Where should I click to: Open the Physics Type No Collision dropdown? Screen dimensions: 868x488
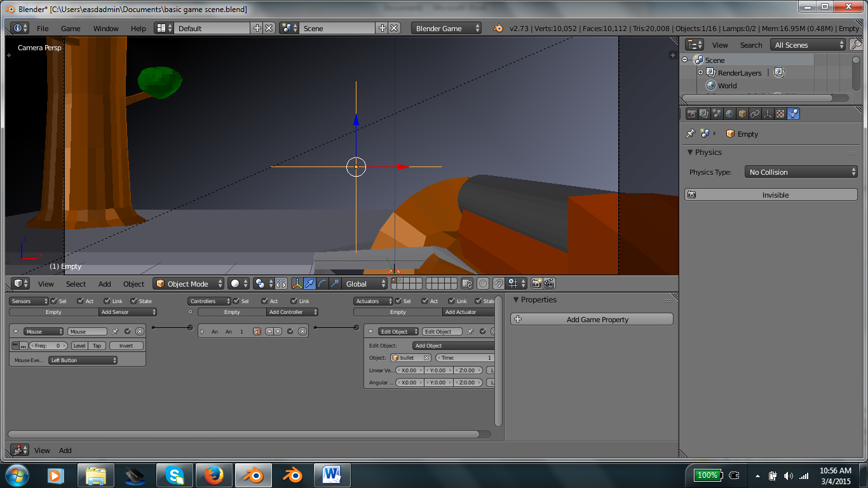(x=801, y=172)
